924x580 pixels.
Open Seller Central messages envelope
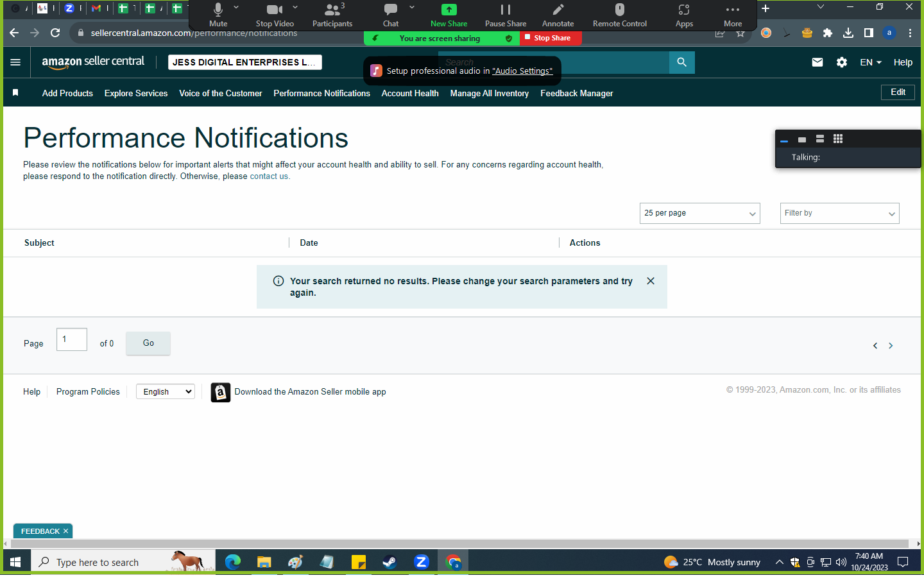(817, 62)
